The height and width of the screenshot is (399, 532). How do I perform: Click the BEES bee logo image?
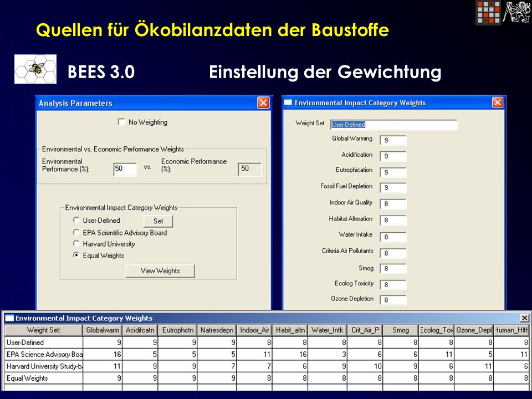pos(35,69)
